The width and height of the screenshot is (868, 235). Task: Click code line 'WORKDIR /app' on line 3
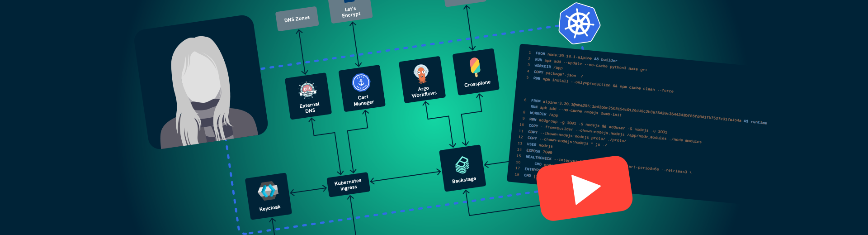[x=548, y=67]
